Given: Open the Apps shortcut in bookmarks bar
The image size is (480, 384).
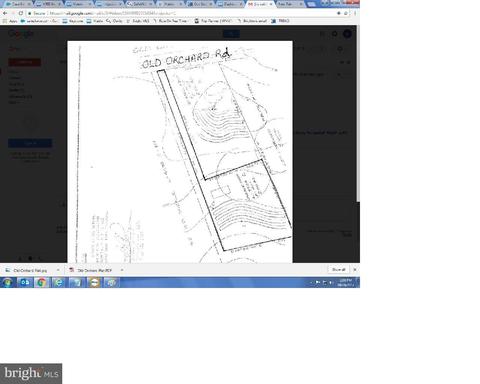Looking at the screenshot, I should point(10,21).
